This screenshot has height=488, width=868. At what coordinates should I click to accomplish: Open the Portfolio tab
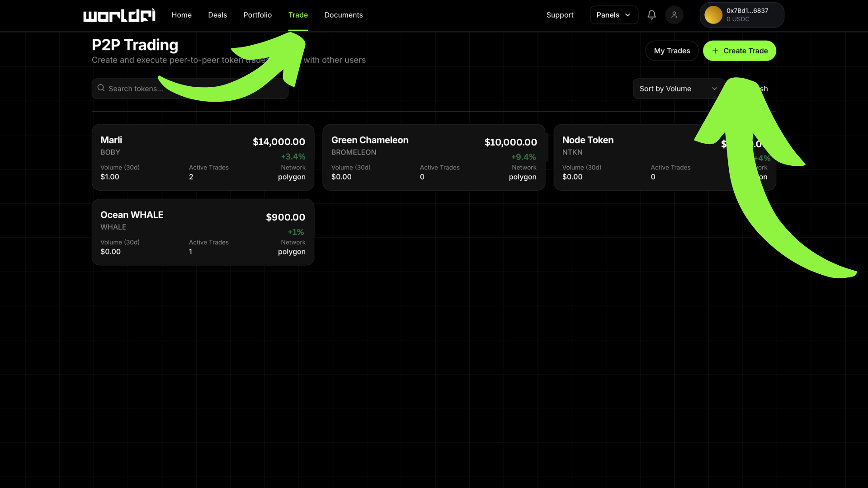pos(258,15)
